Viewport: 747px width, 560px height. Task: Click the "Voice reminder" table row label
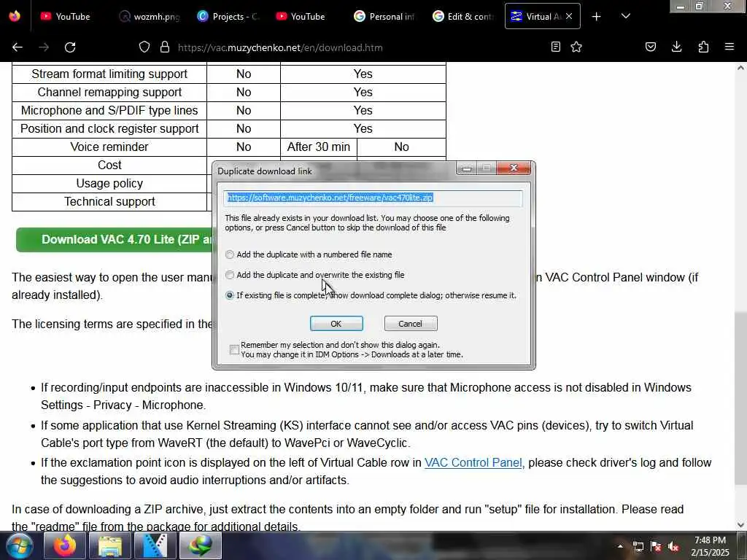click(x=109, y=147)
